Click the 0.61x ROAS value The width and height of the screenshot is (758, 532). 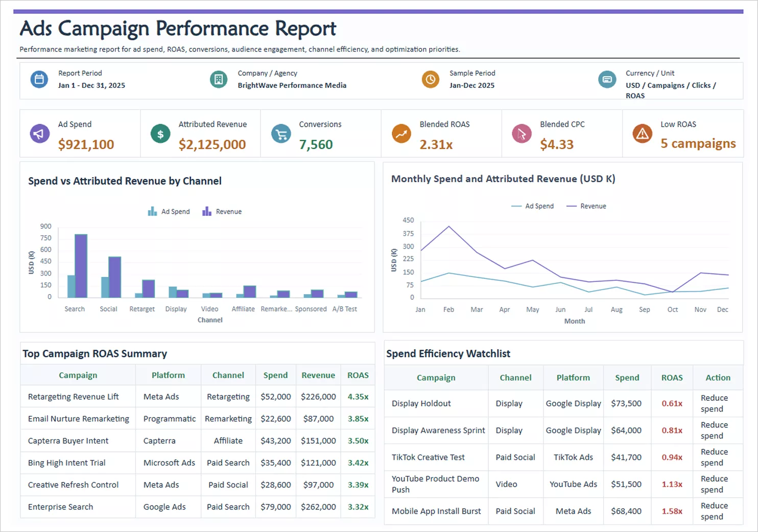pyautogui.click(x=672, y=403)
